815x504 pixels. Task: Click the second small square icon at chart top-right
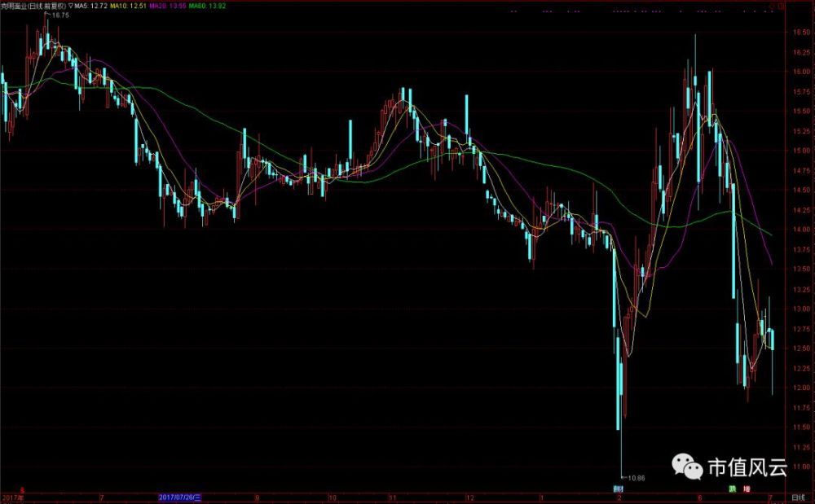pos(781,7)
